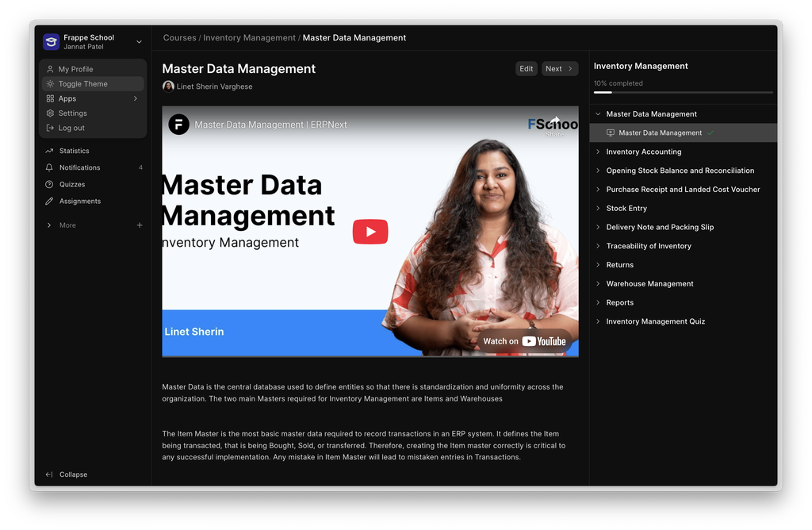Toggle Theme in the user menu

(x=82, y=84)
